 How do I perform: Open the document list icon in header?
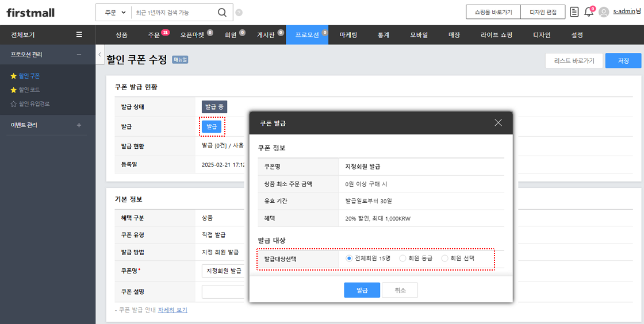coord(574,12)
